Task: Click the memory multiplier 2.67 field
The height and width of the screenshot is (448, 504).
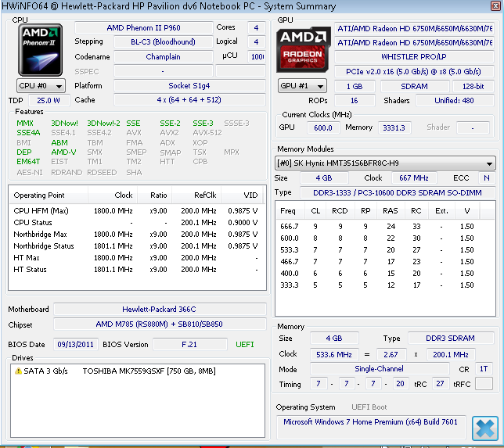Action: click(x=391, y=354)
